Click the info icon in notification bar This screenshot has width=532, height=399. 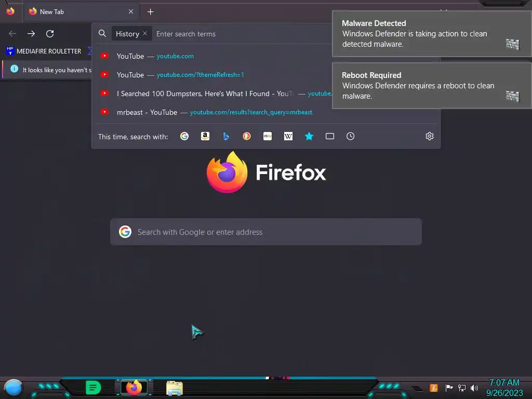pyautogui.click(x=14, y=69)
